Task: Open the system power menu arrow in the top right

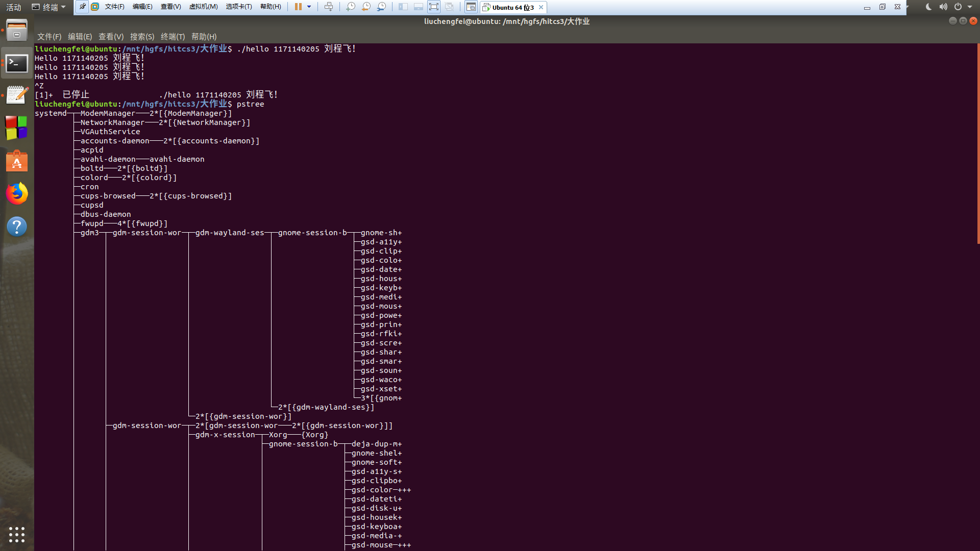Action: [x=970, y=7]
